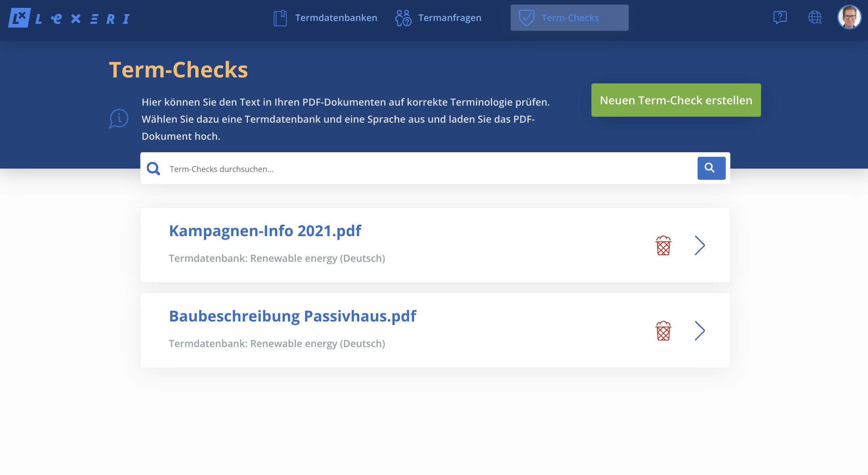Viewport: 868px width, 475px height.
Task: Select the Term-Checks navigation tab
Action: 570,18
